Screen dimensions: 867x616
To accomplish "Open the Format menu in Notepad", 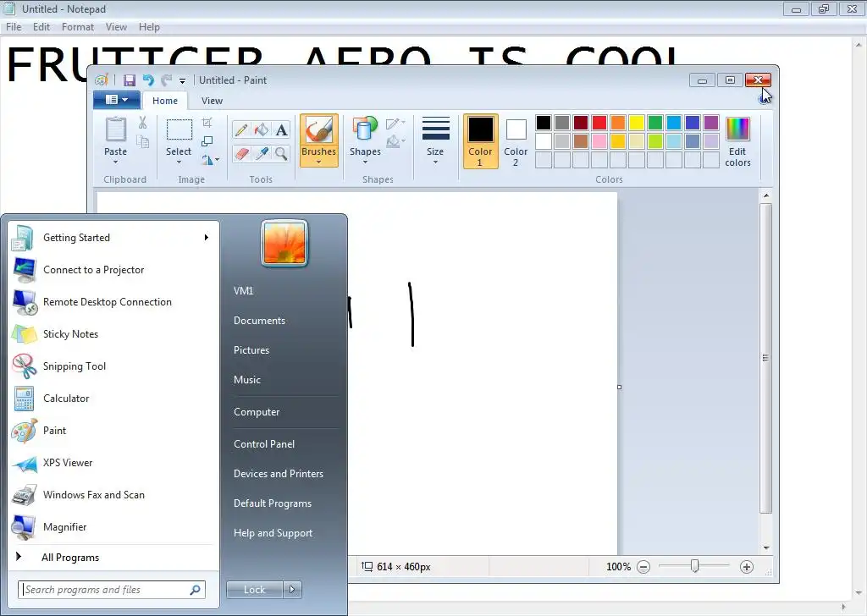I will coord(77,27).
